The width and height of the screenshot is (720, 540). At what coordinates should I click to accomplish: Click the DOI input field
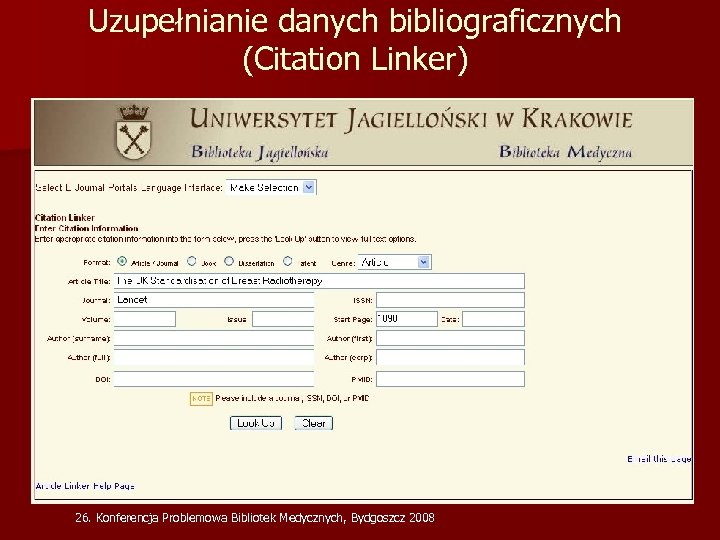click(214, 379)
